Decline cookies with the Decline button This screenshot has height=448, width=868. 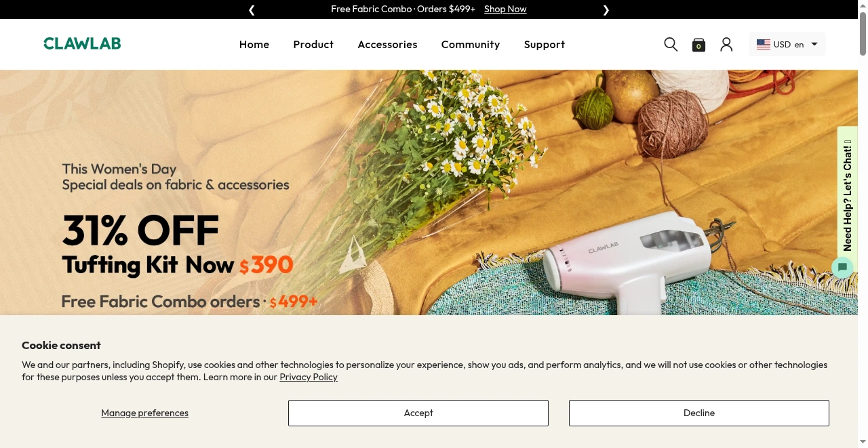pos(699,413)
